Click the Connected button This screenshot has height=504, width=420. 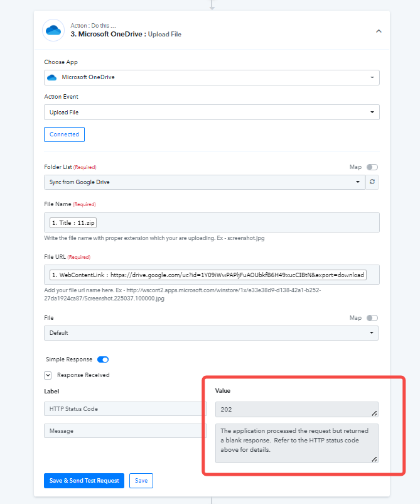64,134
